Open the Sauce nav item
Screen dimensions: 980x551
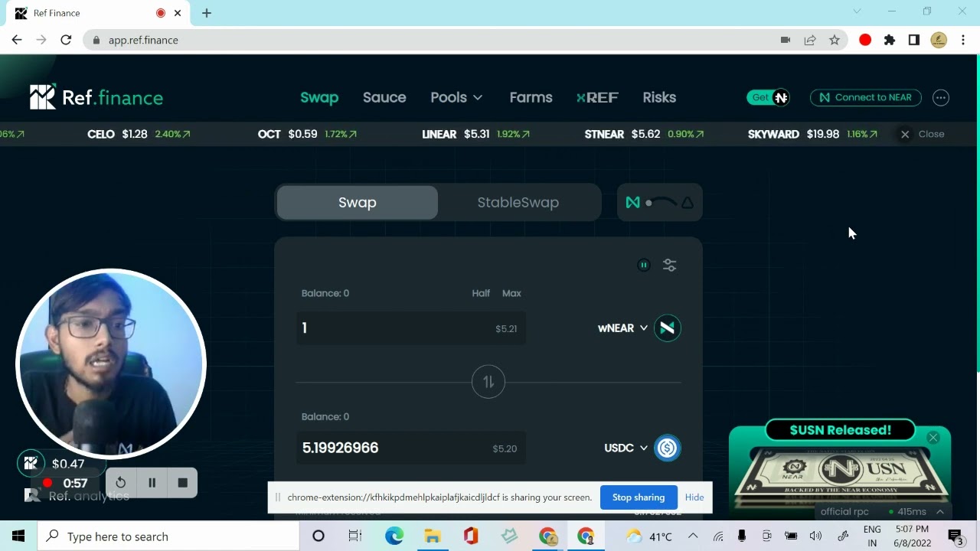[384, 97]
